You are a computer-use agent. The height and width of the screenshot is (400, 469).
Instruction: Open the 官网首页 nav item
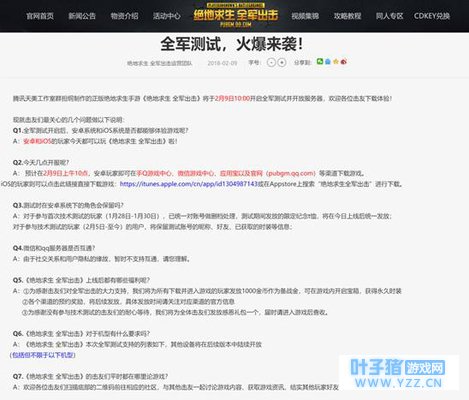tap(40, 16)
